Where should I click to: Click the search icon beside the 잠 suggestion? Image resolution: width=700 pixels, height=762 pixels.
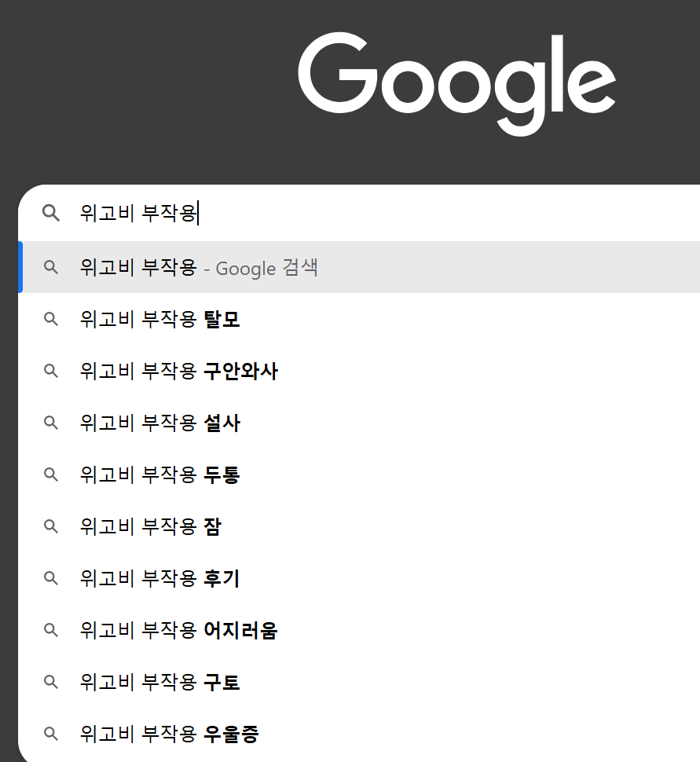tap(51, 526)
